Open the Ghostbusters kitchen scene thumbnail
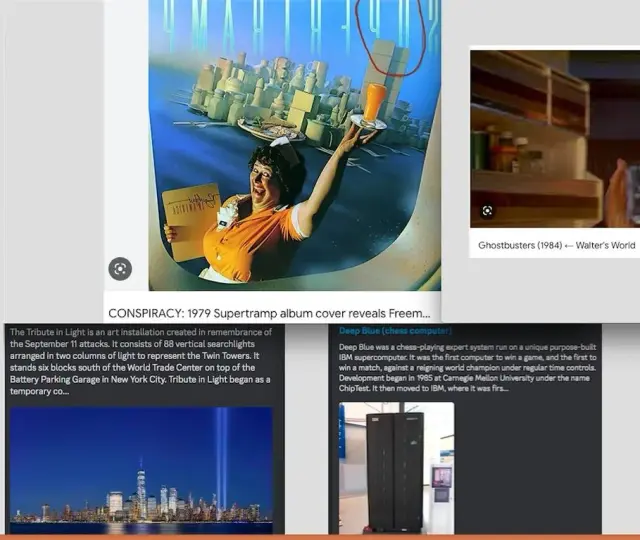The height and width of the screenshot is (540, 640). pyautogui.click(x=555, y=139)
